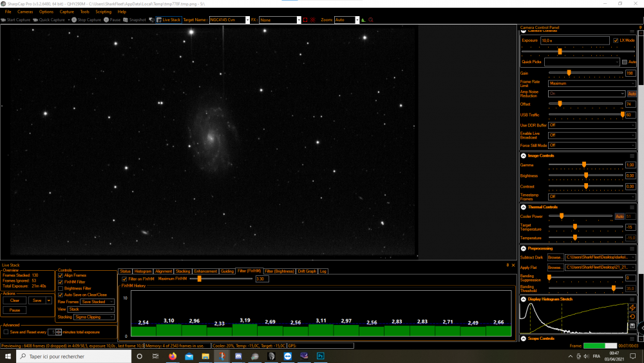Click the Windows Start button

(8, 356)
